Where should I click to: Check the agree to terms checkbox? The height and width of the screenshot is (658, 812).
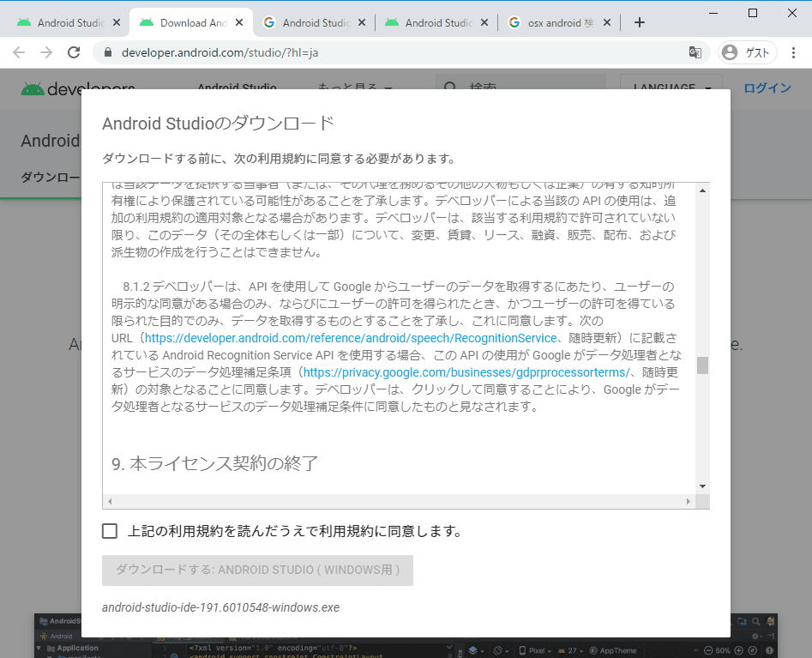pyautogui.click(x=110, y=531)
